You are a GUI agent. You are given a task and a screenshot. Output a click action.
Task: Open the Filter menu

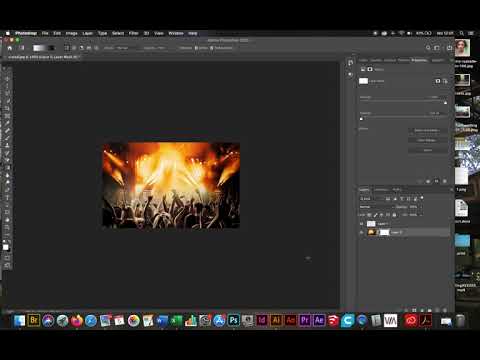[133, 33]
